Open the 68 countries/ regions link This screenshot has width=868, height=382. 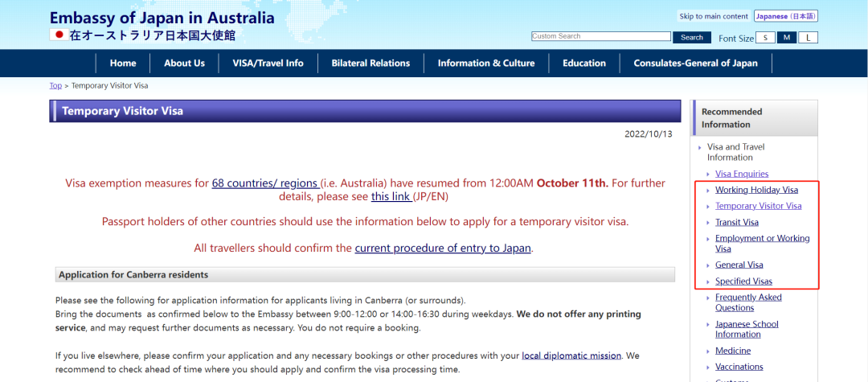point(265,183)
